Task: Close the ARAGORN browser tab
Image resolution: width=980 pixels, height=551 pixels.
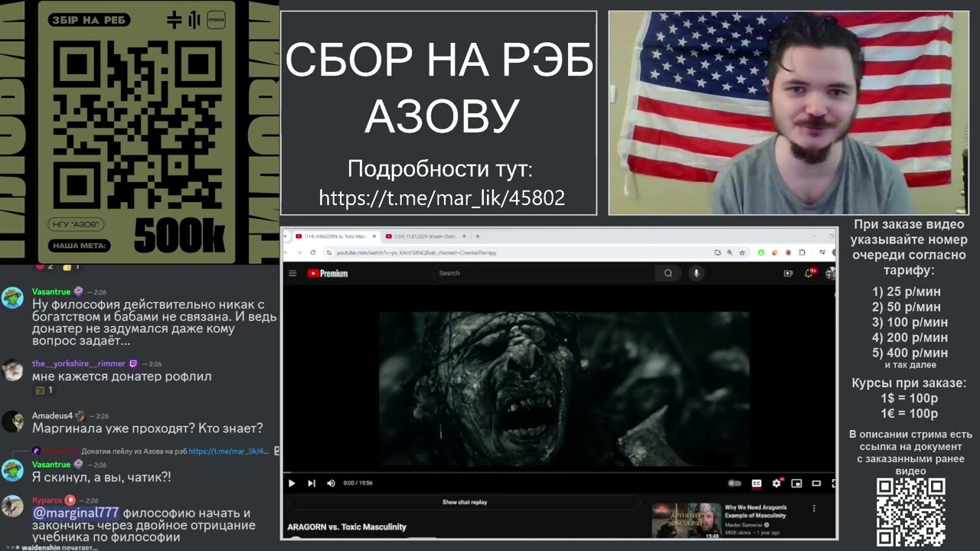Action: pyautogui.click(x=374, y=236)
